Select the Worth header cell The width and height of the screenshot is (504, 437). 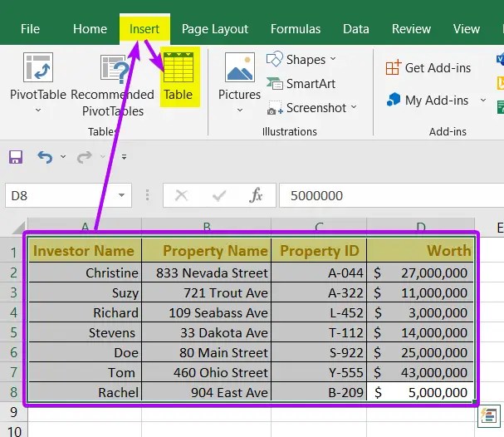(x=420, y=250)
